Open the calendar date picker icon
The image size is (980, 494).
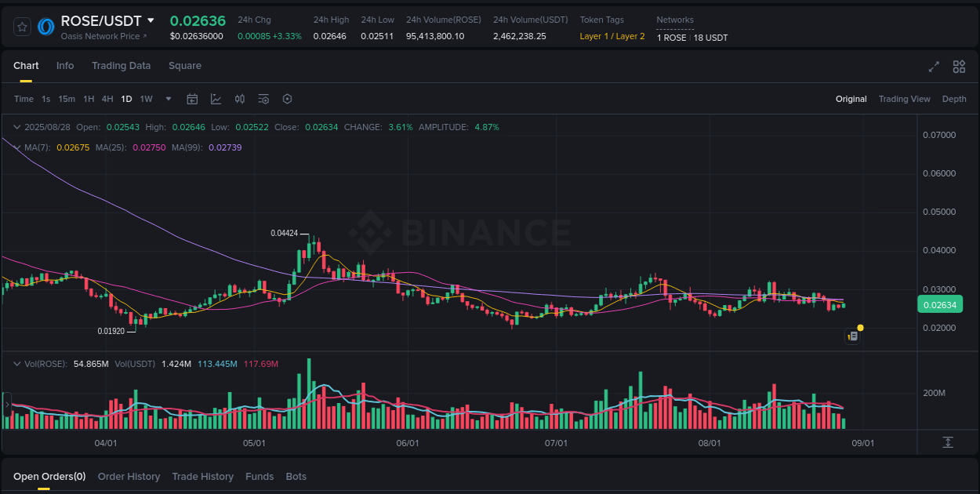click(192, 99)
